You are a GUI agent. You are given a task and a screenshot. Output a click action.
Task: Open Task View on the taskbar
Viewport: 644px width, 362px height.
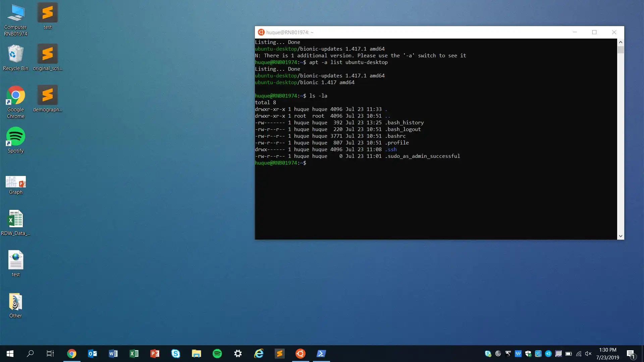[50, 353]
